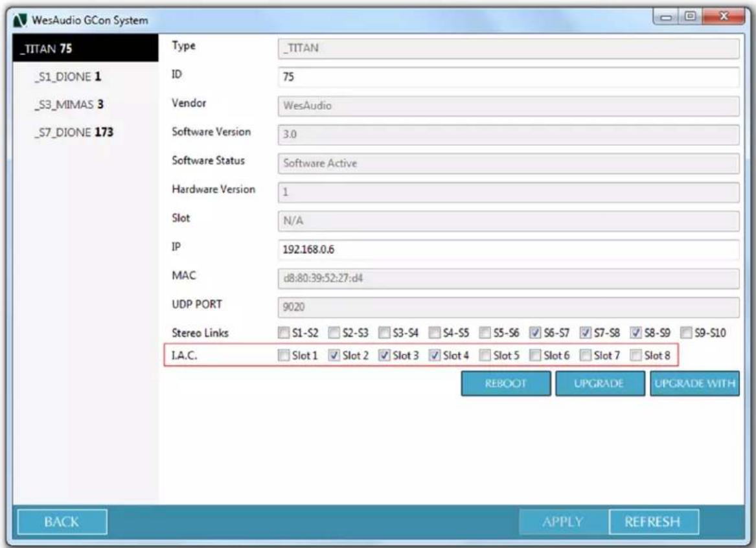Click the REFRESH button
This screenshot has width=756, height=548.
pyautogui.click(x=654, y=522)
